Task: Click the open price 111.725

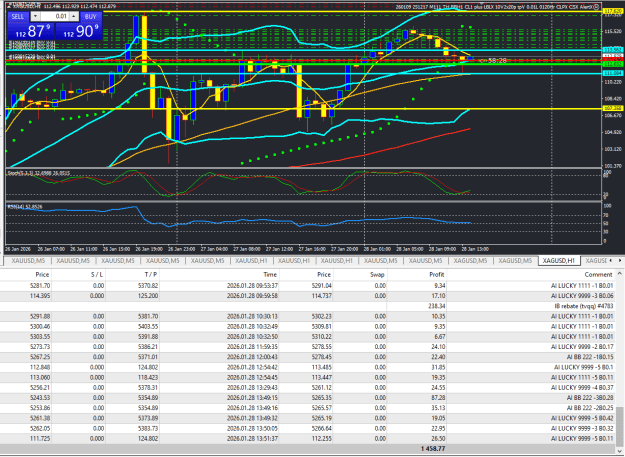Action: (x=40, y=438)
